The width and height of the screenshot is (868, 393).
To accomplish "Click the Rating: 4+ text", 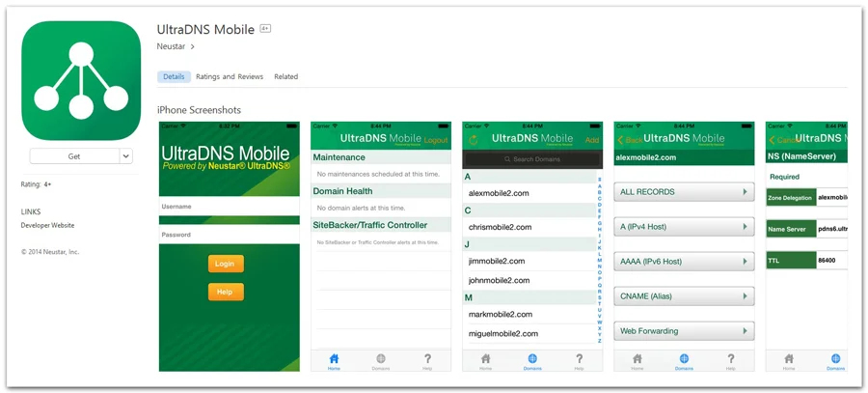I will 36,184.
